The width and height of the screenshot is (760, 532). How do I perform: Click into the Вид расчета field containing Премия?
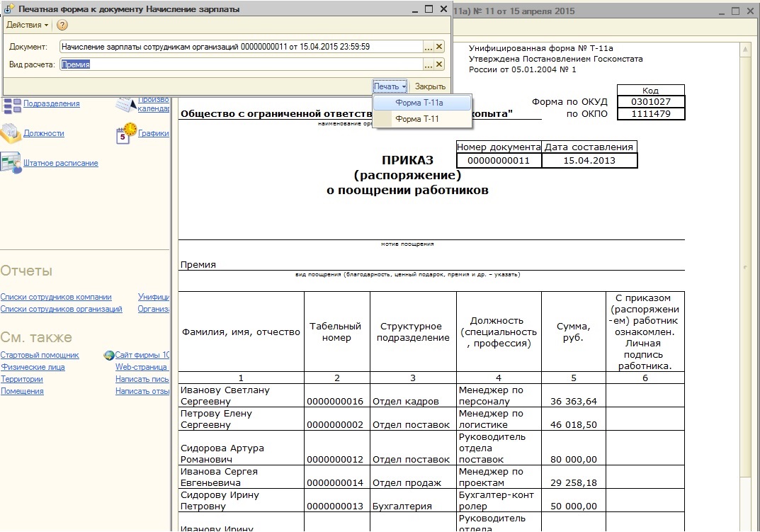[242, 64]
